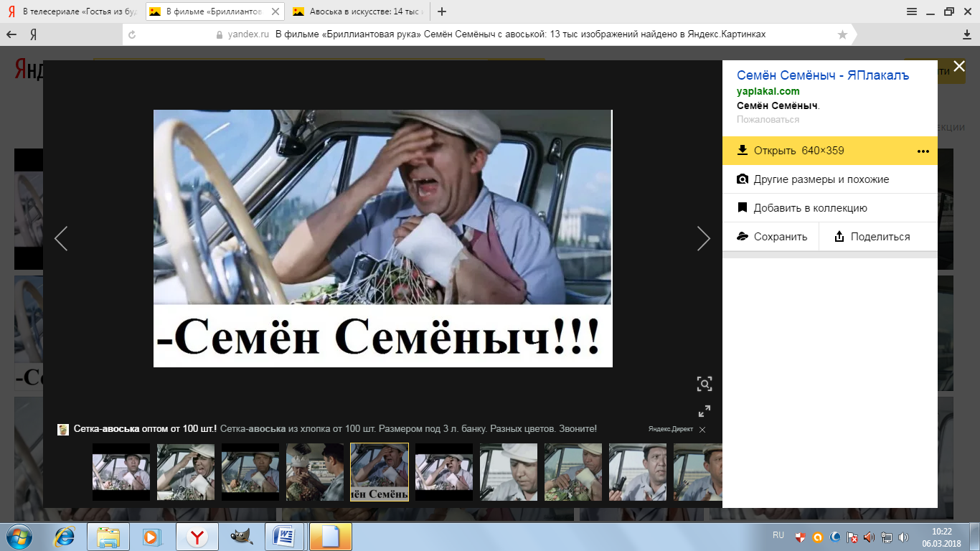Click the Поделиться share button
The height and width of the screenshot is (551, 980).
(878, 237)
